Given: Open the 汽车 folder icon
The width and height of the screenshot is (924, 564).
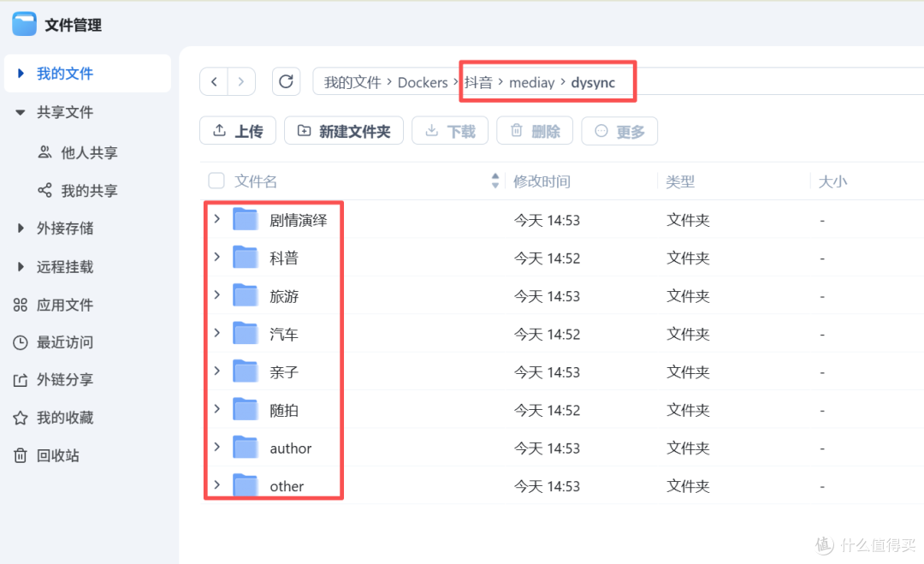Looking at the screenshot, I should point(246,334).
